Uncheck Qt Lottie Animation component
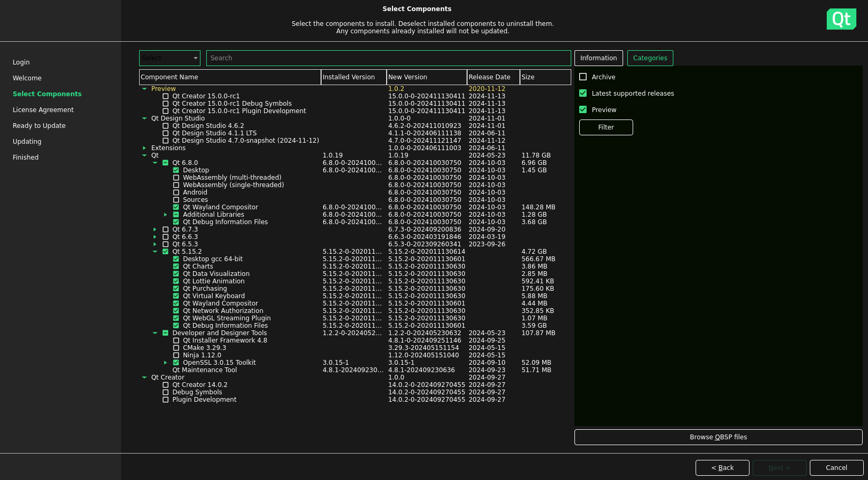Image resolution: width=868 pixels, height=480 pixels. (176, 281)
